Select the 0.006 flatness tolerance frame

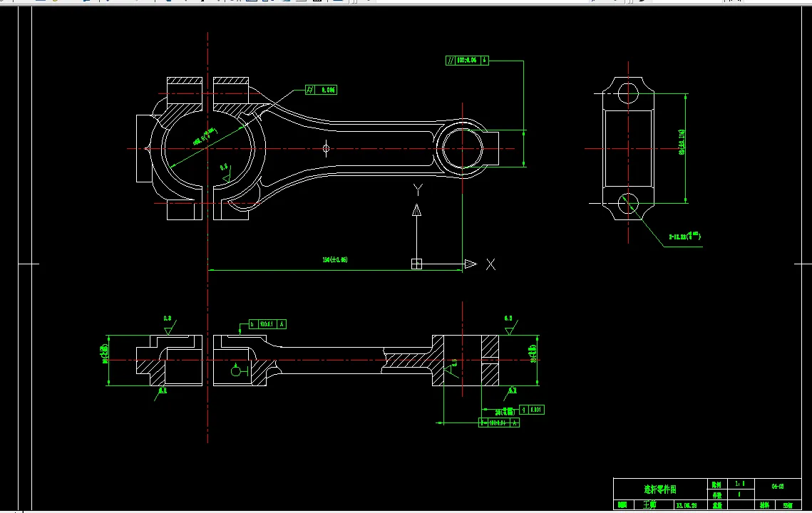(321, 90)
